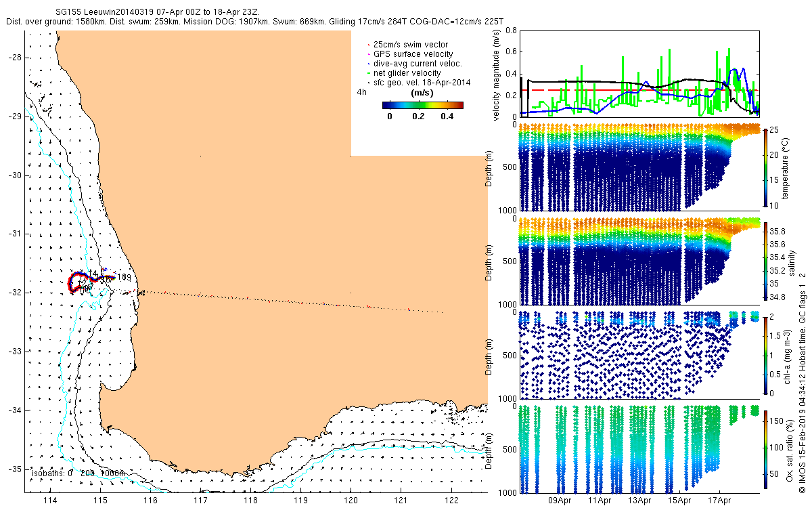Click the '(m/s)' colorbar unit label
The width and height of the screenshot is (812, 508).
click(x=422, y=92)
